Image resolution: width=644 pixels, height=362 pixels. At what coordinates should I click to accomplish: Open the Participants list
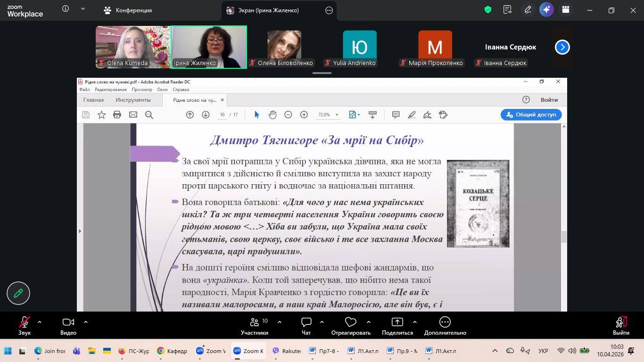tap(255, 326)
